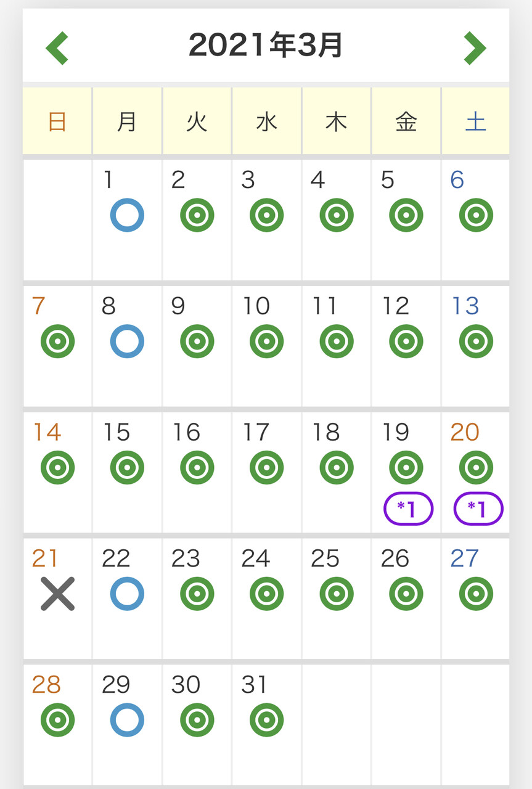
Task: Click the X mark on March 21
Action: tap(57, 594)
